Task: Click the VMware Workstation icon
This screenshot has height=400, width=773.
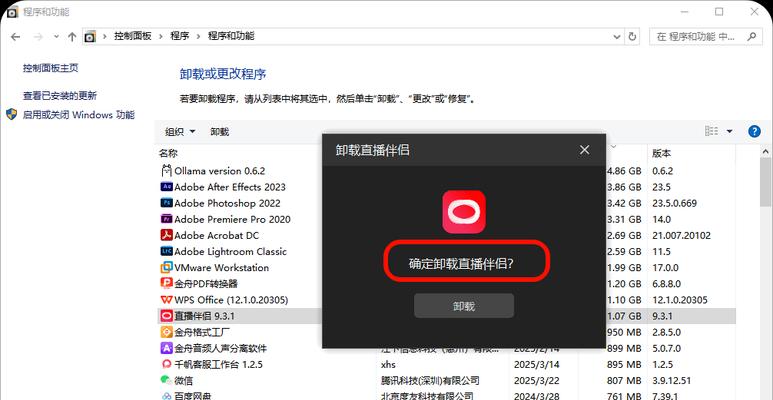Action: 166,268
